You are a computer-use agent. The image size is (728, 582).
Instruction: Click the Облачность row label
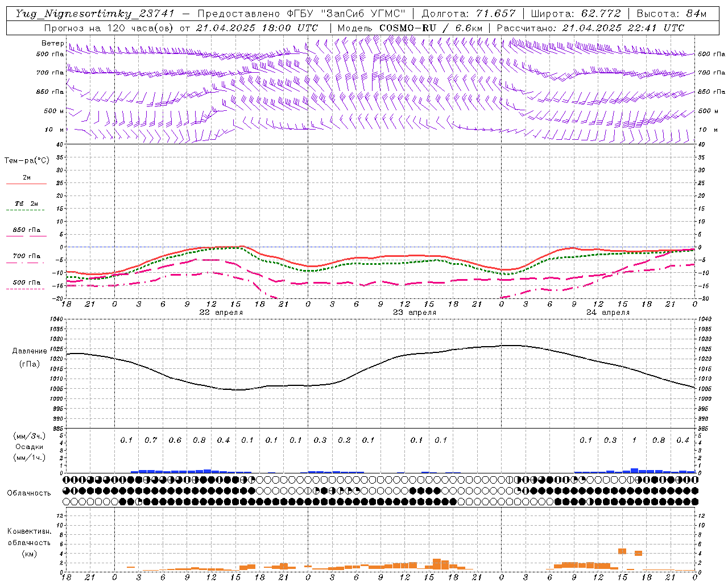click(x=28, y=493)
